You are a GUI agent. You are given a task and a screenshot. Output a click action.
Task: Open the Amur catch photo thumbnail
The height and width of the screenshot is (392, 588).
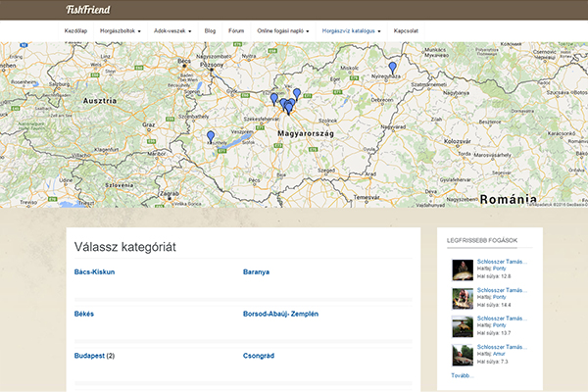coord(463,354)
